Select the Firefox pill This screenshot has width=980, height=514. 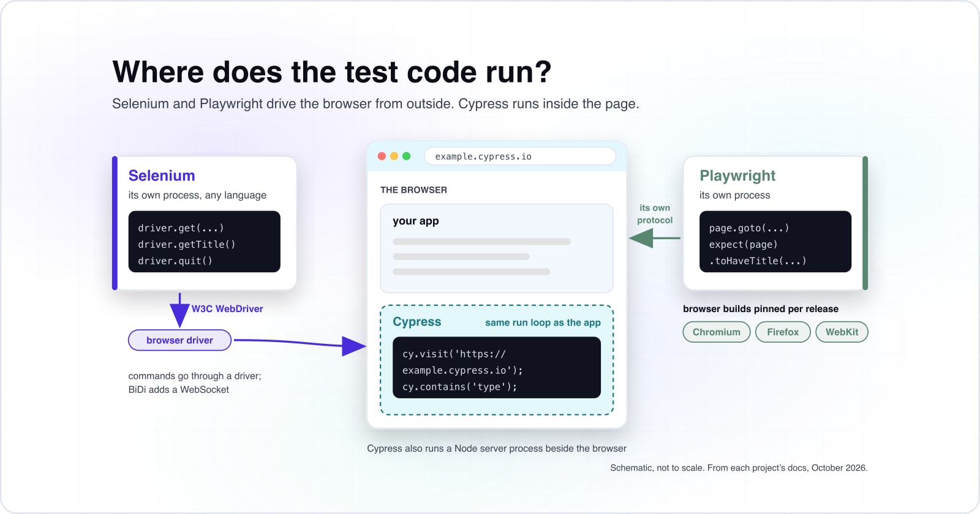tap(783, 332)
